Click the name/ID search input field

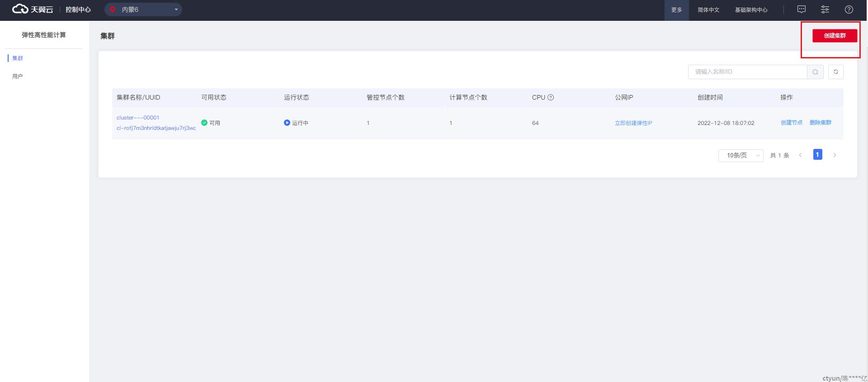point(747,72)
